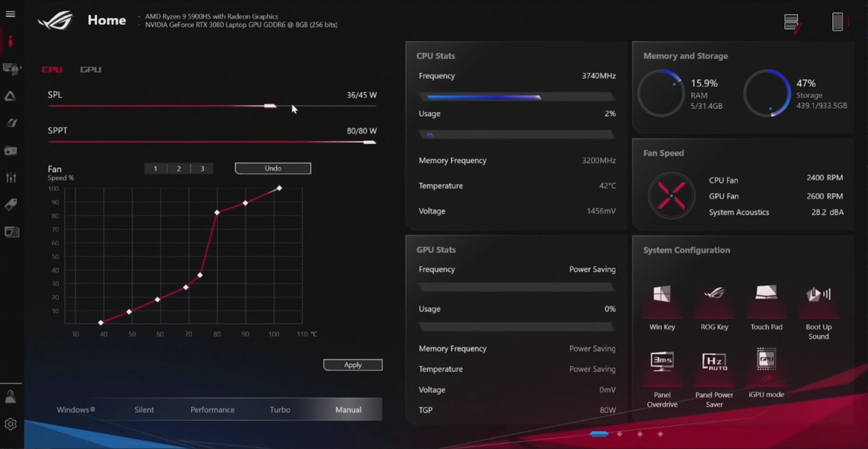Switch to the GPU tab

coord(90,69)
